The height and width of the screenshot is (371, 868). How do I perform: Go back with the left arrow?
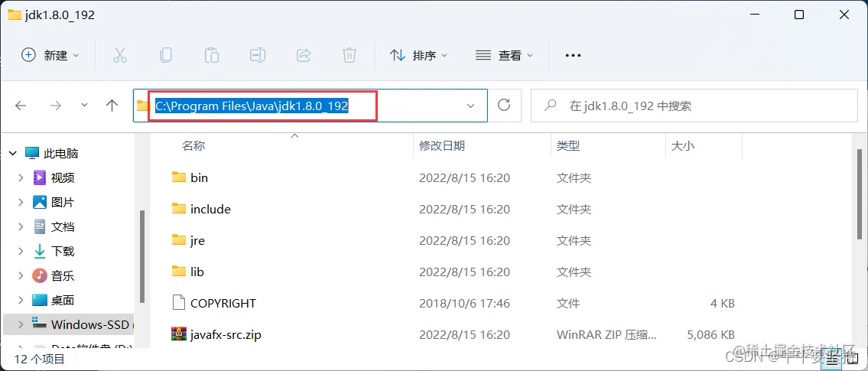pos(21,106)
